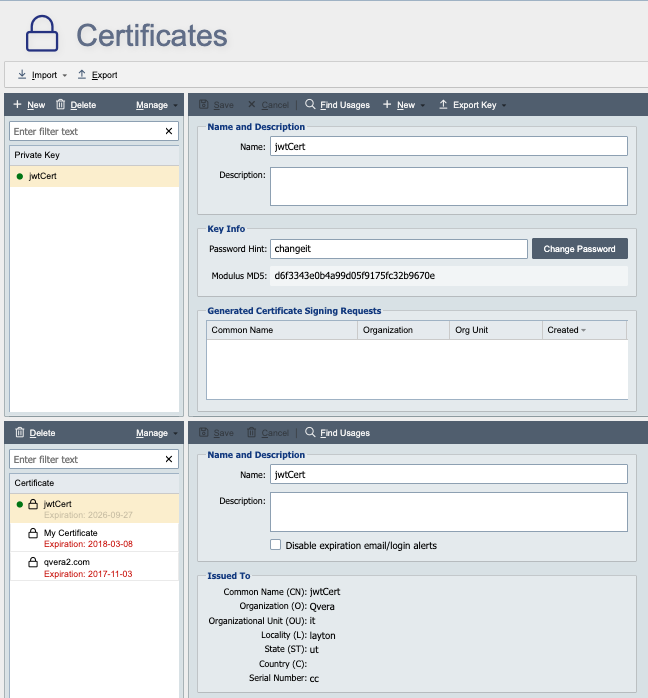Click the private key Description box
Viewport: 648px width, 698px height.
(x=449, y=187)
